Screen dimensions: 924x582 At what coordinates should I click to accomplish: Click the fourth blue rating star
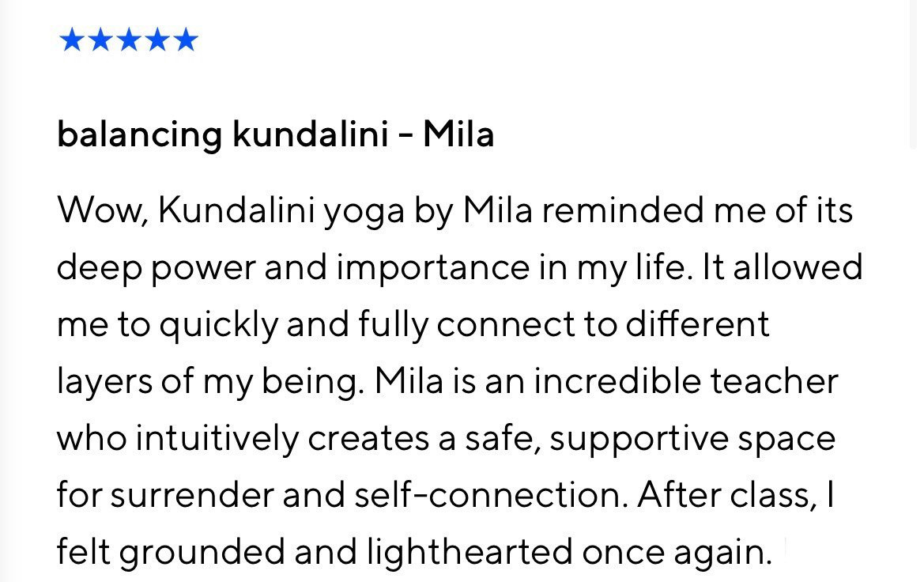[157, 40]
